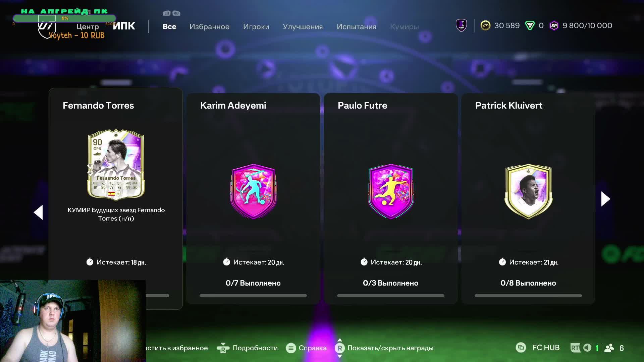Switch to the Избранное tab
Image resolution: width=644 pixels, height=362 pixels.
pos(209,26)
